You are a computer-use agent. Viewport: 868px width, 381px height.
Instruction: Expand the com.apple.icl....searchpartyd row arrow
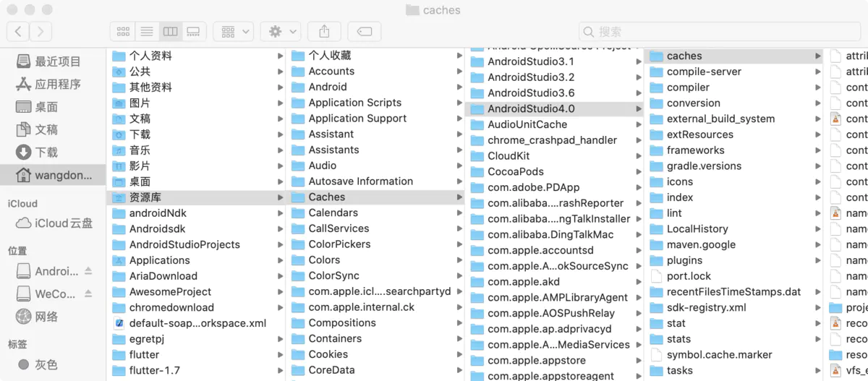[x=459, y=291]
